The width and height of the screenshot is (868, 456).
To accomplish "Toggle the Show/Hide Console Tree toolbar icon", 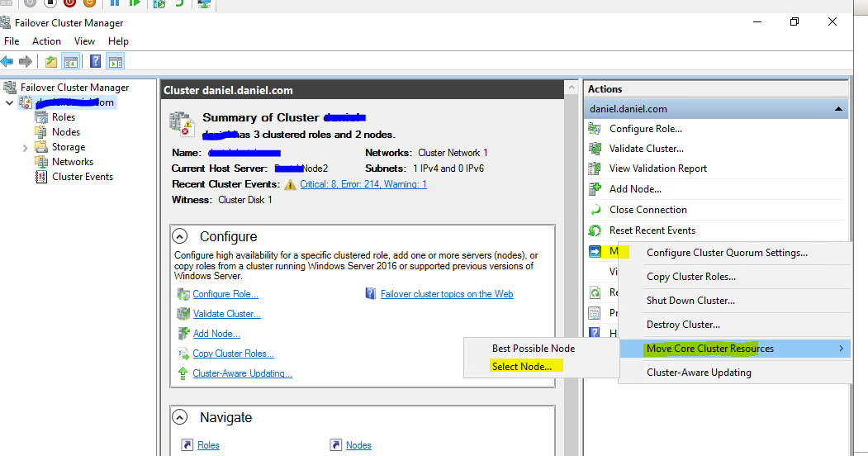I will point(71,61).
